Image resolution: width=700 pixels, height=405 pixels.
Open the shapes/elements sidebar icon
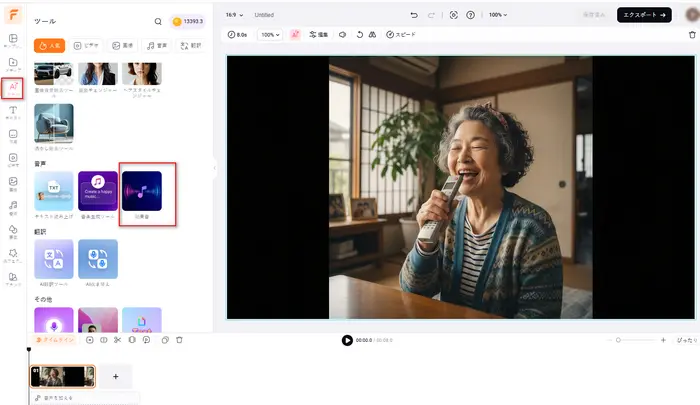tap(13, 231)
